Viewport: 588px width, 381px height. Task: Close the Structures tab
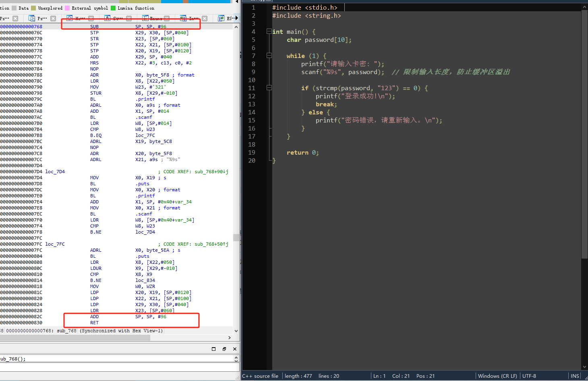[129, 19]
